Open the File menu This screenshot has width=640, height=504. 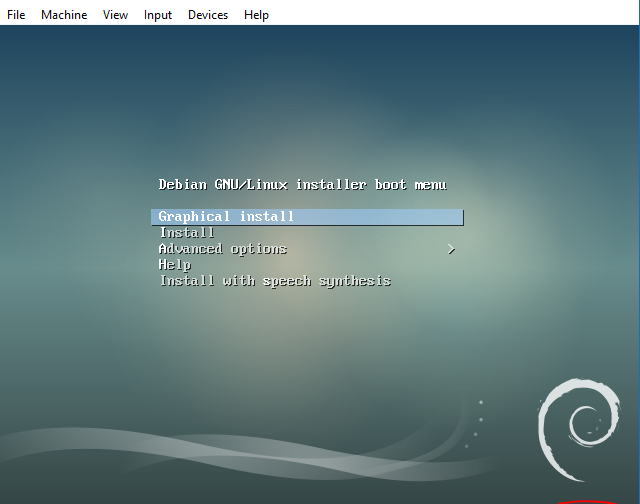(x=16, y=15)
